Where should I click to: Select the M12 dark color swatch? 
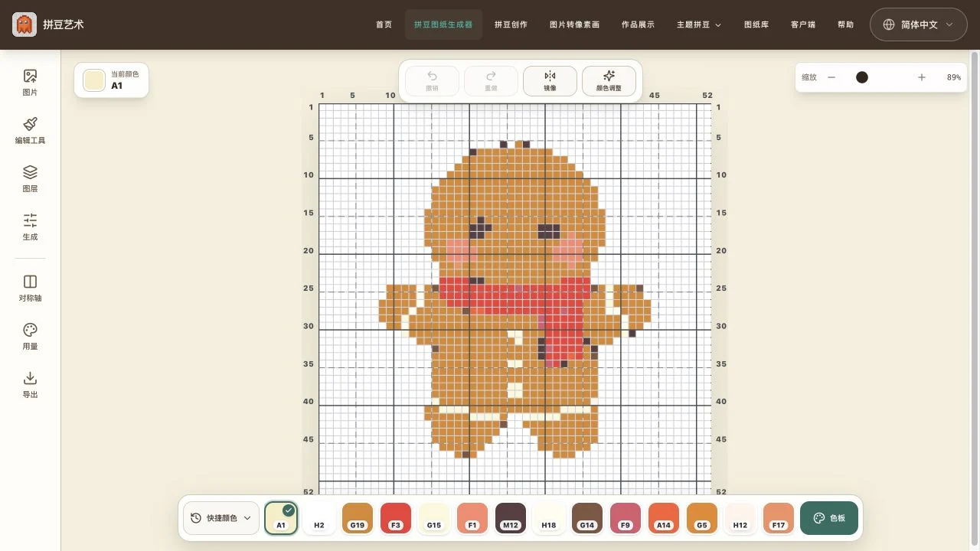point(511,518)
